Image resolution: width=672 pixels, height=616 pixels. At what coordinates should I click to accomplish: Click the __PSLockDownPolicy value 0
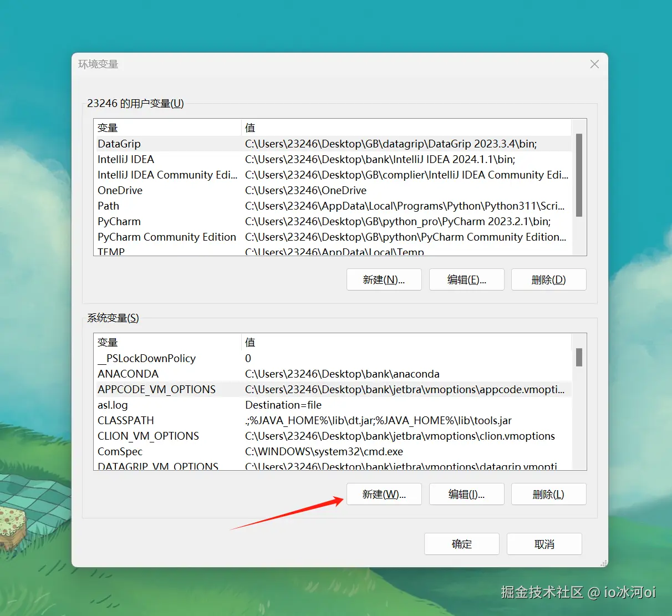coord(248,358)
